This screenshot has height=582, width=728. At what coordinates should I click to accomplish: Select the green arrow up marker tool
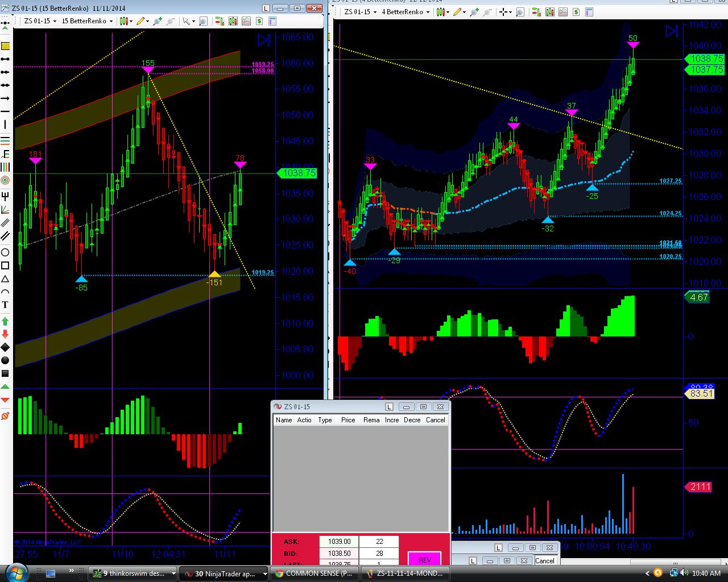pos(5,321)
